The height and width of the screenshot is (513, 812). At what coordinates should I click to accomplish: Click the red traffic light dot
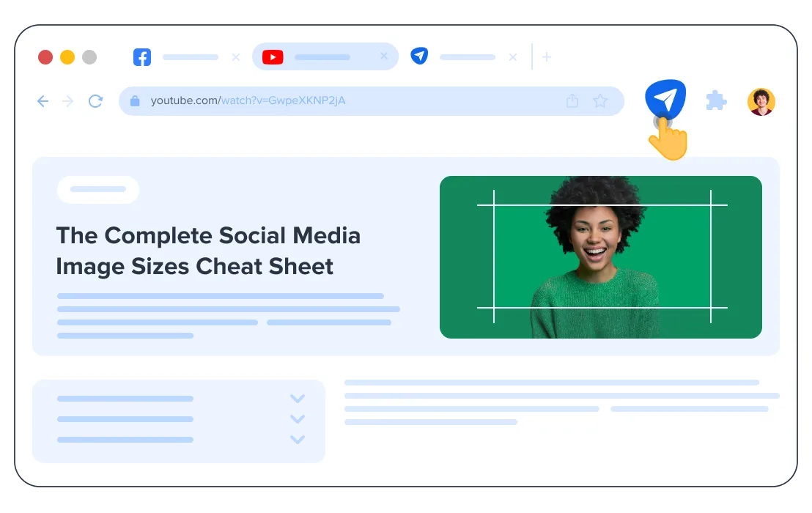(45, 56)
